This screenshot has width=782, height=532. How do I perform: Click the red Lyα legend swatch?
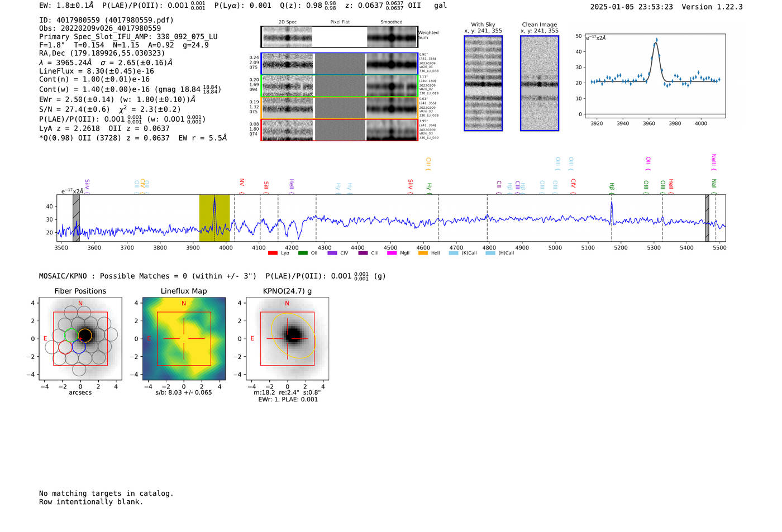[x=273, y=253]
